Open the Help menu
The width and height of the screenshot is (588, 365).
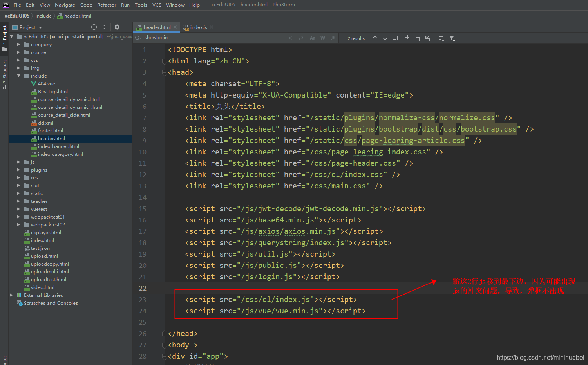[x=194, y=5]
